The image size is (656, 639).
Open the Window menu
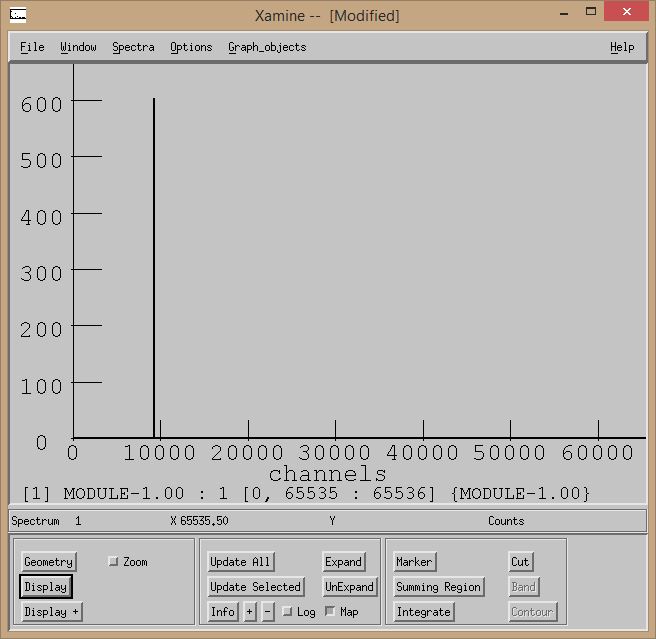(x=78, y=47)
